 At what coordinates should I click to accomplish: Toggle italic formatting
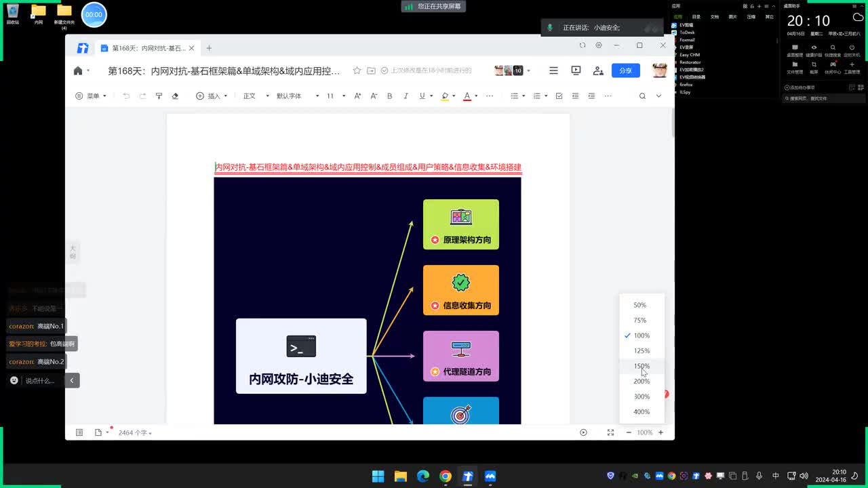[x=406, y=96]
